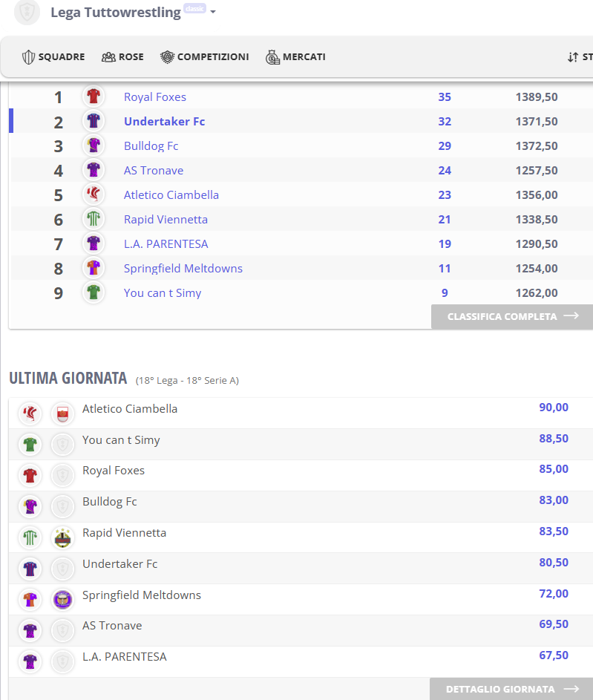
Task: Select Undertaker Fc score 80,50
Action: (x=554, y=563)
